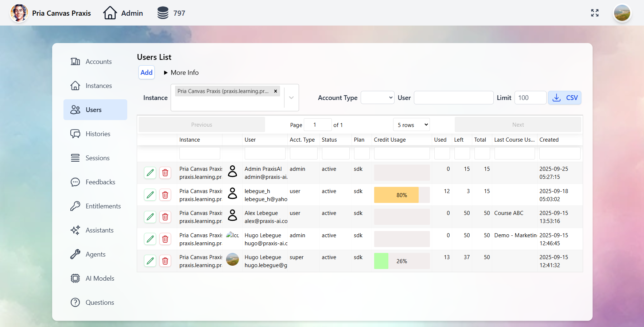The width and height of the screenshot is (644, 327).
Task: Click the Alex Lebegue person avatar icon
Action: (x=232, y=215)
